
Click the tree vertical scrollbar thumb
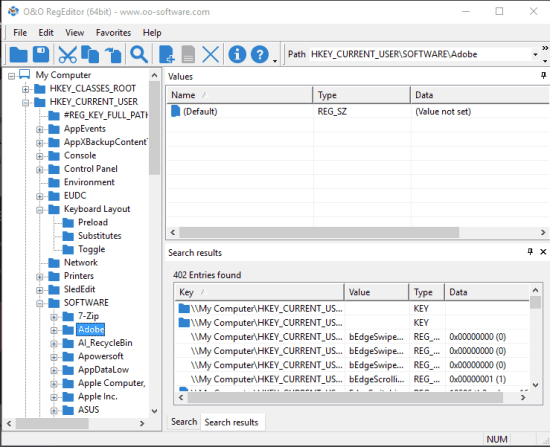tap(154, 128)
